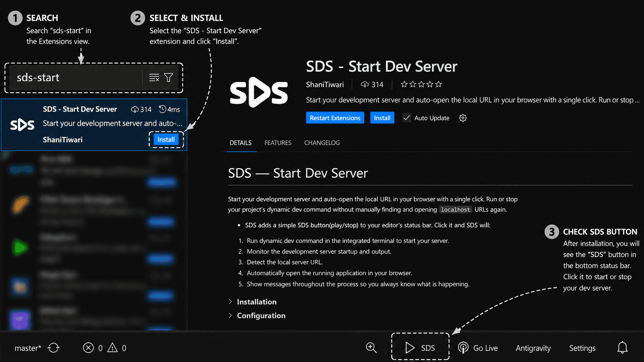
Task: Click the Restart Extensions button
Action: click(x=335, y=118)
